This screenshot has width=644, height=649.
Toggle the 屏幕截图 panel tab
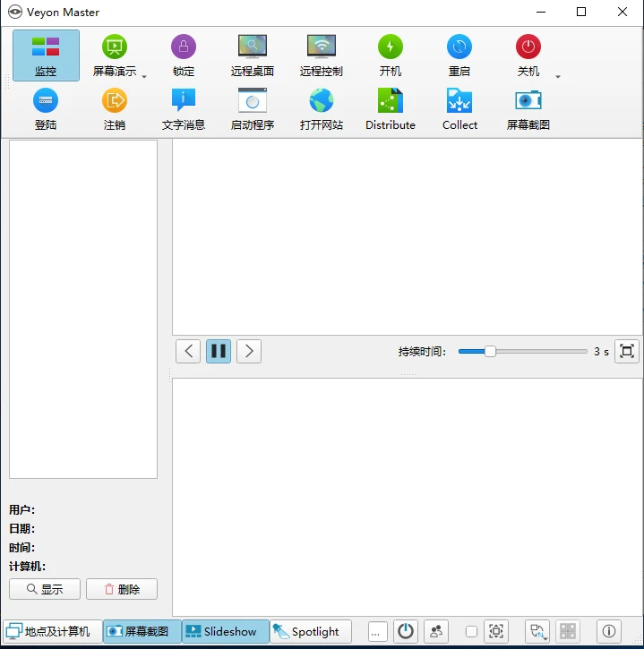click(142, 632)
